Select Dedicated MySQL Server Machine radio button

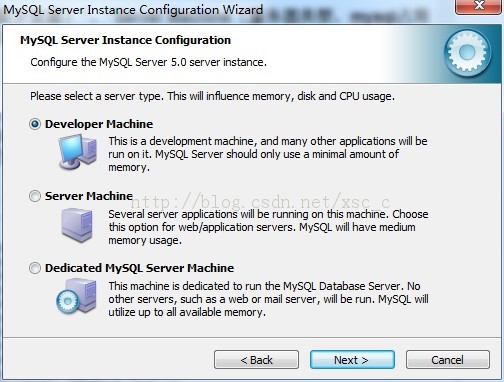35,268
